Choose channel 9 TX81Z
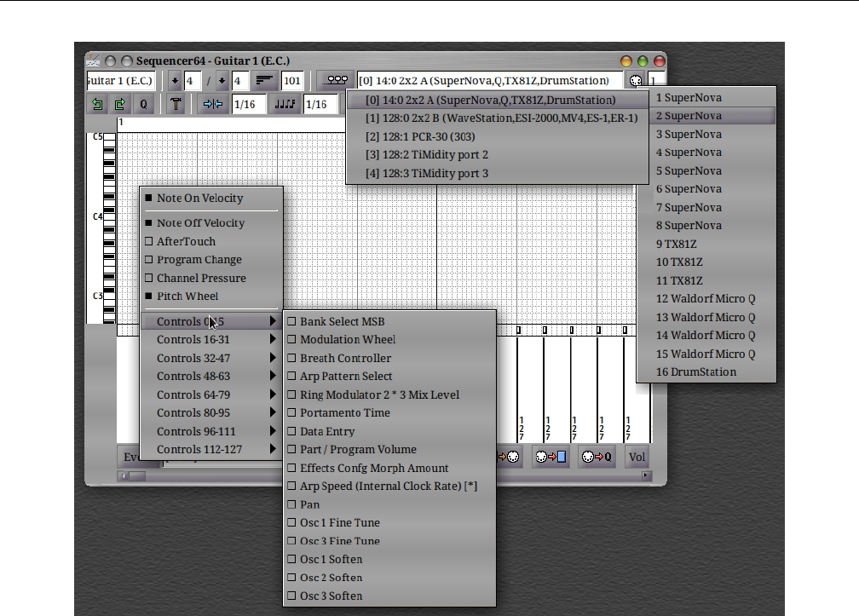Screen dimensions: 859x616 pos(706,245)
